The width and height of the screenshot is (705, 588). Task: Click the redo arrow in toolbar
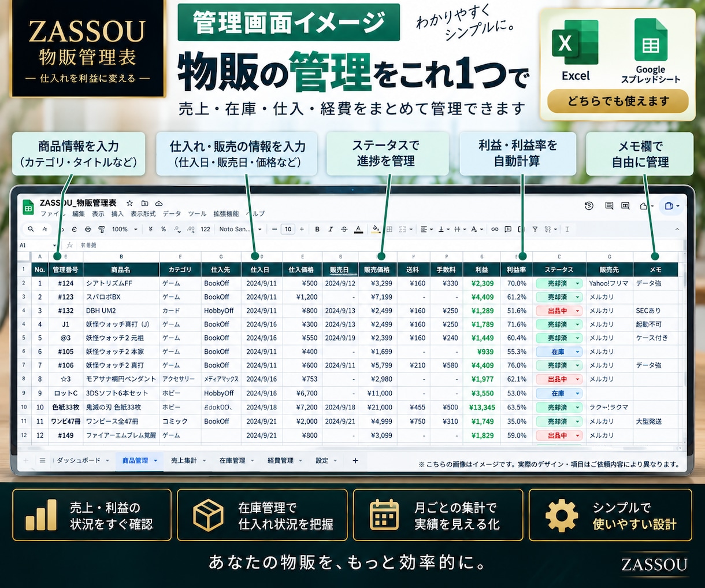click(x=74, y=229)
